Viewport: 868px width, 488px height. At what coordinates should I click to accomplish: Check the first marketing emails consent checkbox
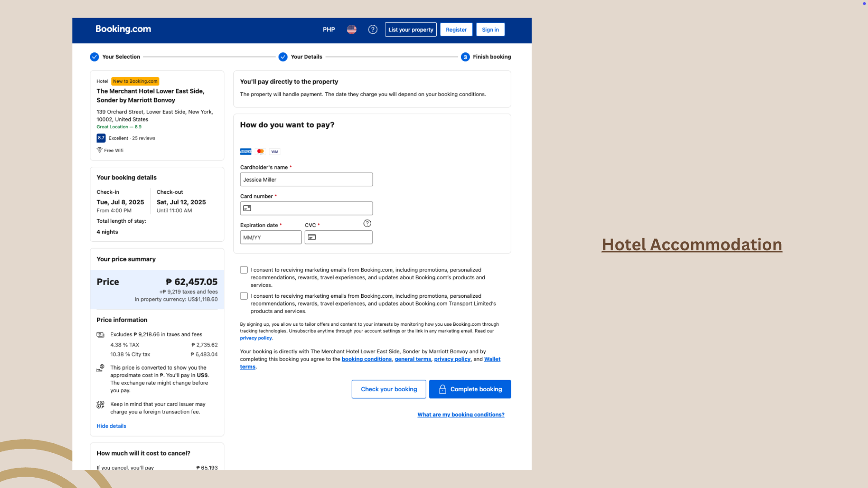click(244, 270)
